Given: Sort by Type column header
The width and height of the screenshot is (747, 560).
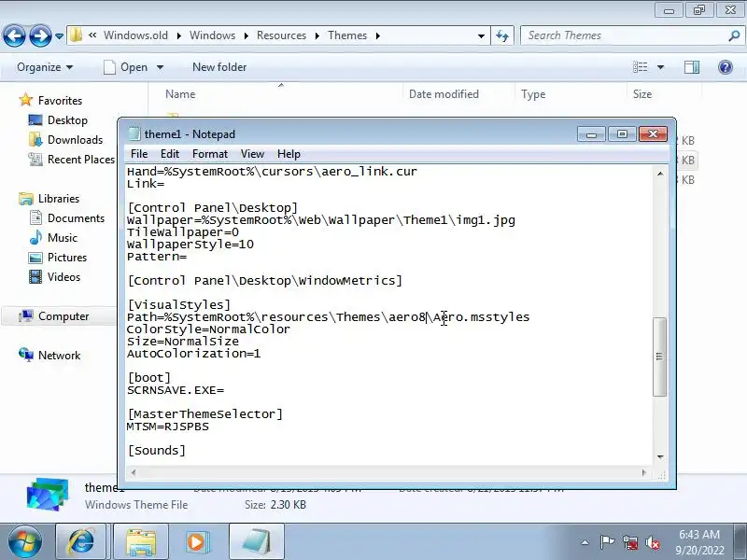Looking at the screenshot, I should click(x=533, y=94).
